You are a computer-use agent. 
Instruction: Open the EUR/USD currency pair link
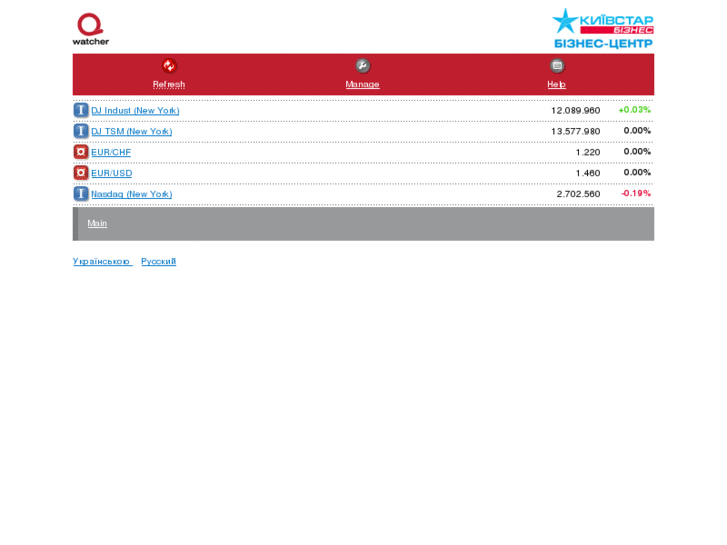point(111,173)
